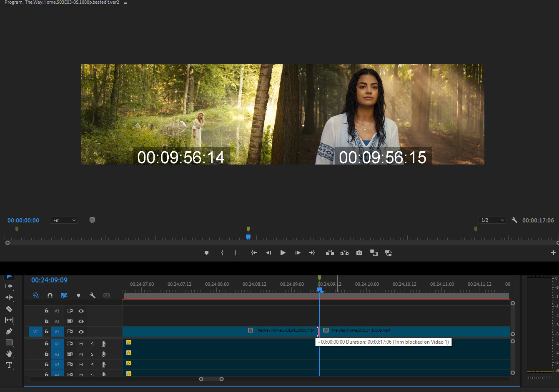Select the Type tool

click(9, 365)
